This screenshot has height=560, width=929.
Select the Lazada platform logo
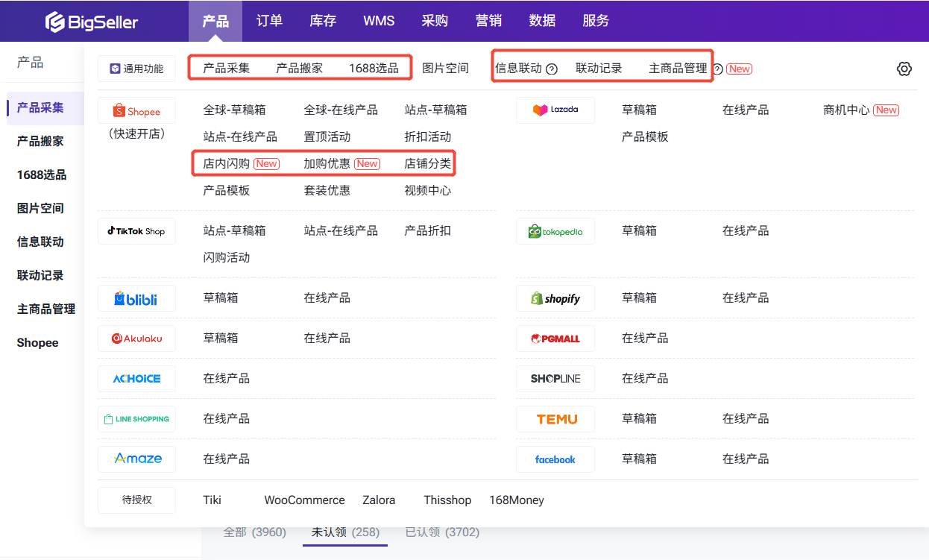point(555,110)
